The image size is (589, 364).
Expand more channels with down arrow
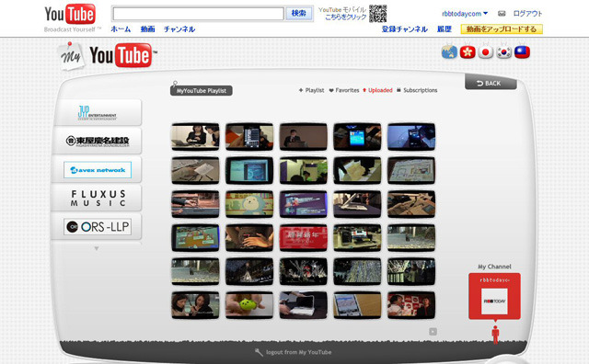pos(97,248)
